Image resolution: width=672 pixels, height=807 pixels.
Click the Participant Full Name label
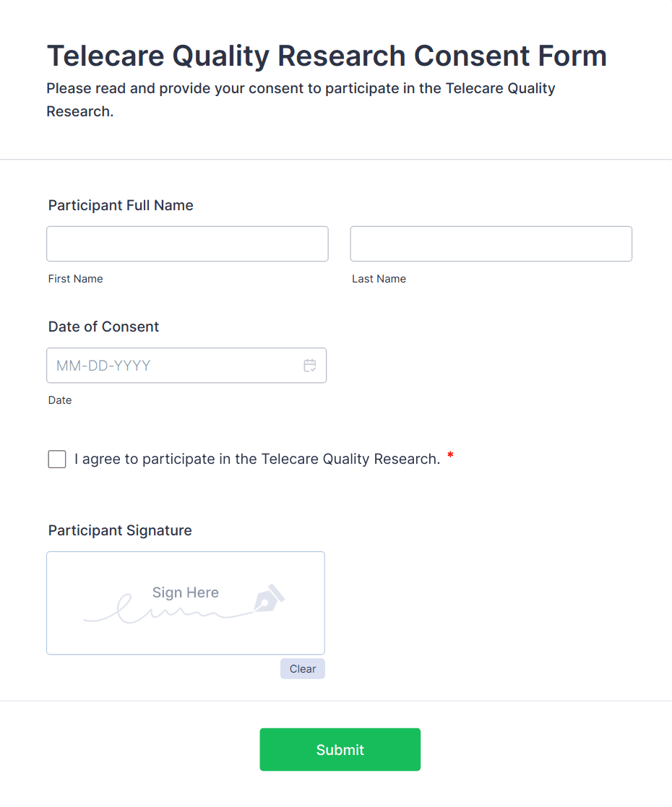120,205
